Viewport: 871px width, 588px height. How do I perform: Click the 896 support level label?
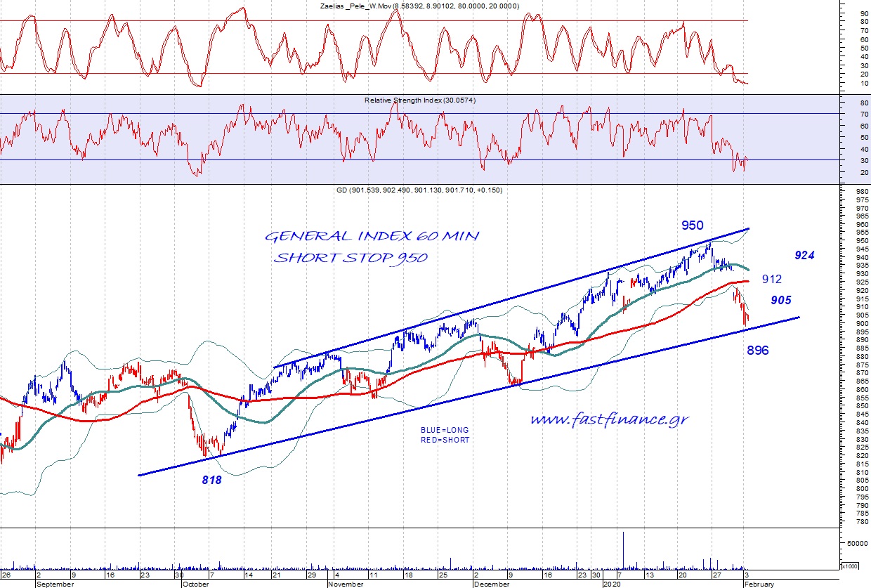[757, 350]
